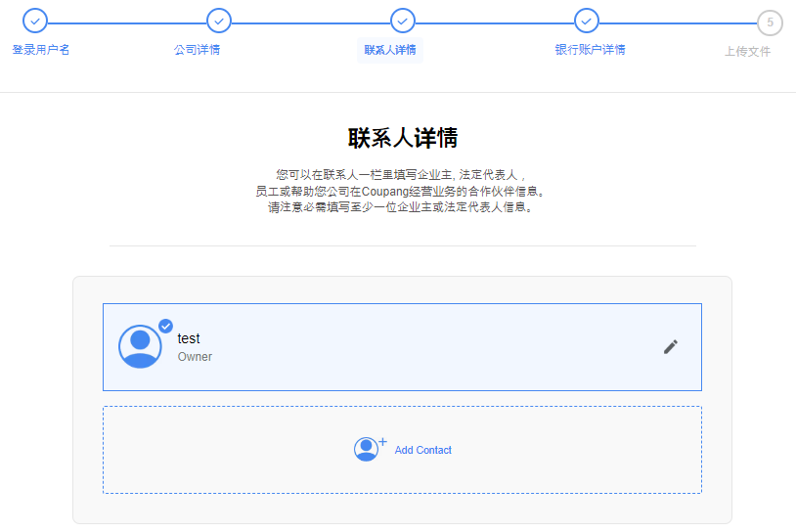Open the 上传文件 step label

(747, 52)
